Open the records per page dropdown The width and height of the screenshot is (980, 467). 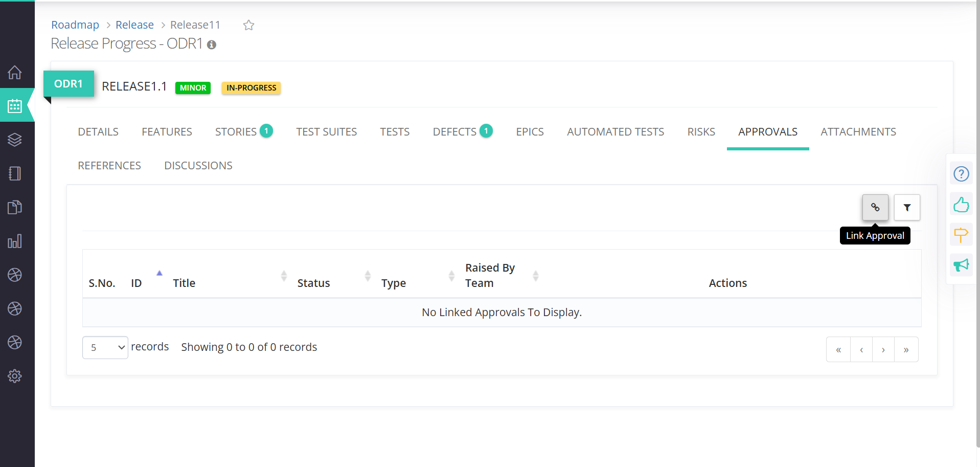(105, 347)
